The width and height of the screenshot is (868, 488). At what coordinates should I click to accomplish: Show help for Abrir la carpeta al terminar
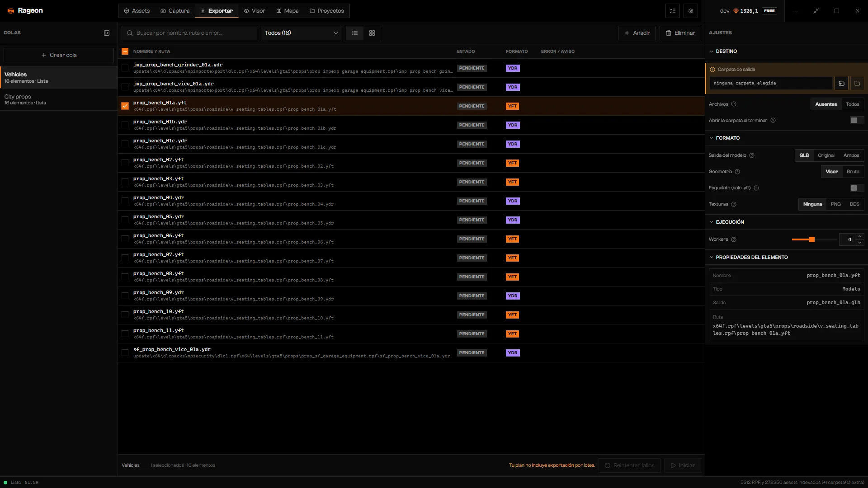point(773,121)
